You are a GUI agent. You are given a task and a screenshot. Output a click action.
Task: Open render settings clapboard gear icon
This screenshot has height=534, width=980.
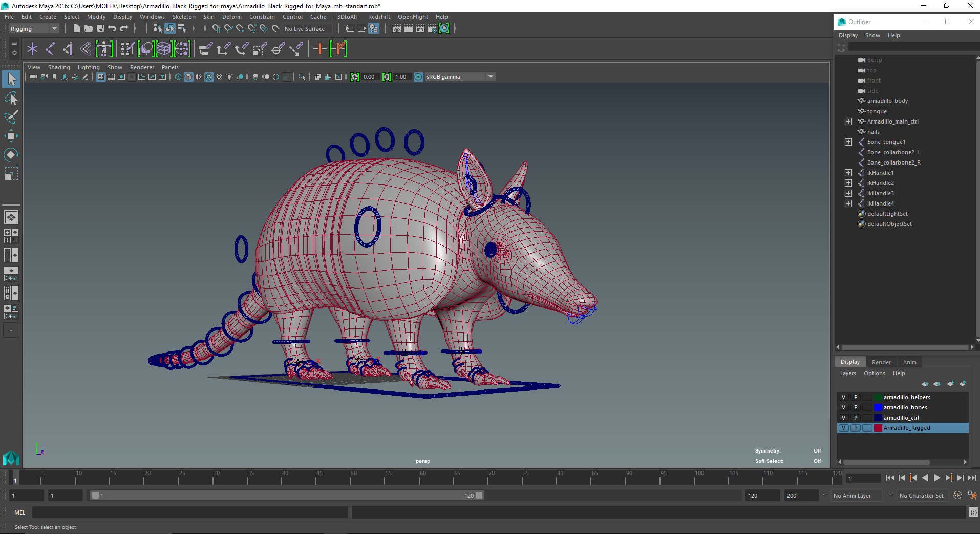pyautogui.click(x=432, y=29)
